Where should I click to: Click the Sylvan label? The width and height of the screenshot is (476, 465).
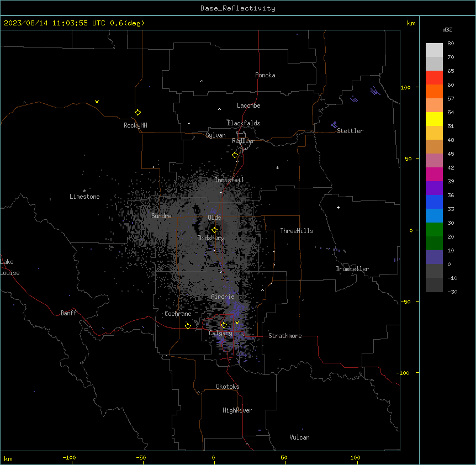click(215, 135)
